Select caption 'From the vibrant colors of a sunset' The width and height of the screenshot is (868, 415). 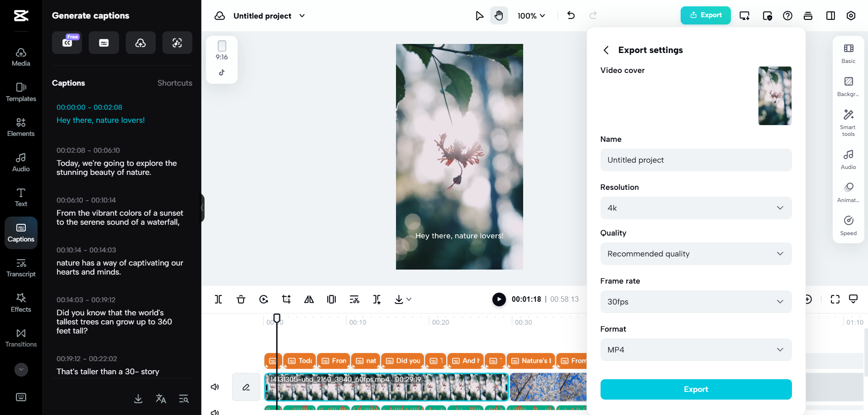pyautogui.click(x=120, y=217)
